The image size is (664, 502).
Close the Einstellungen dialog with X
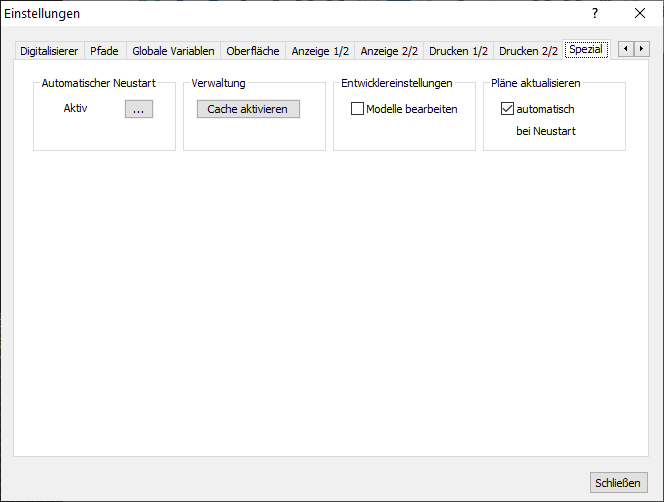tap(640, 14)
